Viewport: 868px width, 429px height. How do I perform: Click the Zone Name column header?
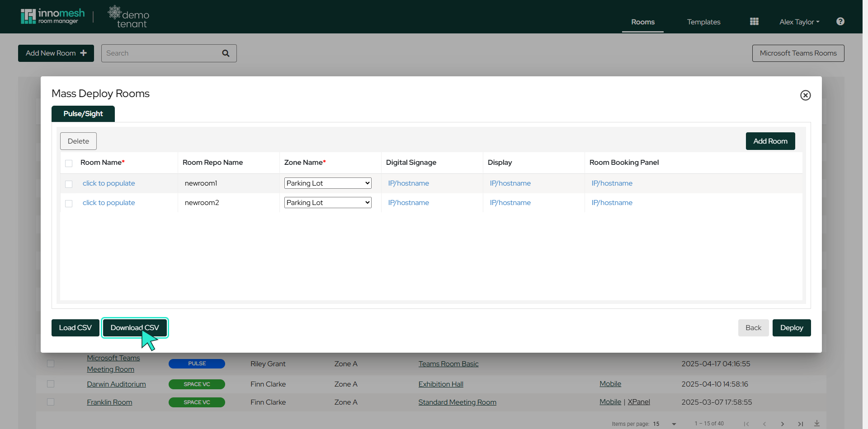(305, 163)
